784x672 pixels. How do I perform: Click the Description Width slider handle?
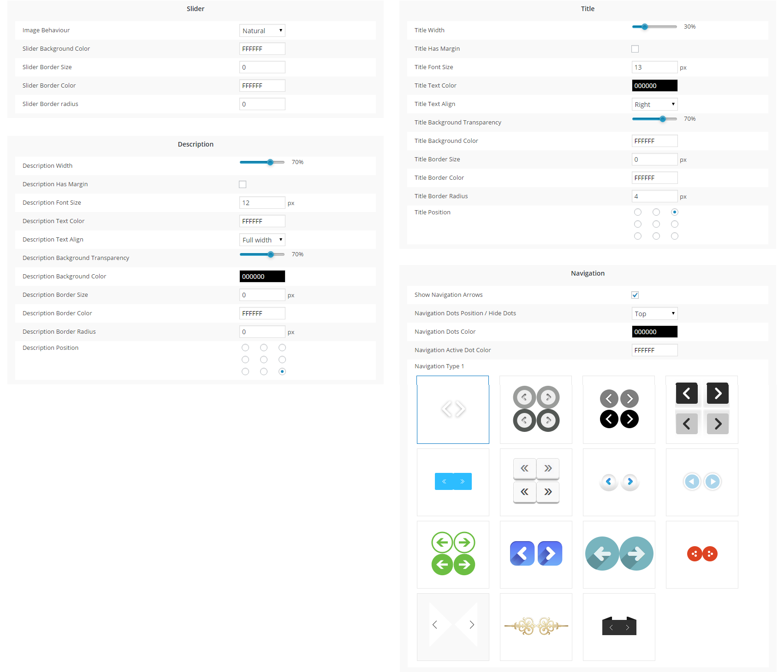tap(270, 162)
